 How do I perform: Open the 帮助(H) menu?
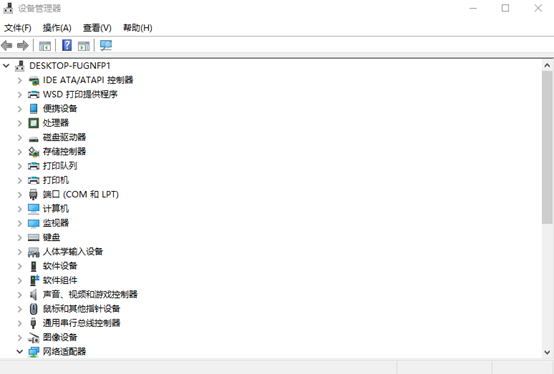137,28
